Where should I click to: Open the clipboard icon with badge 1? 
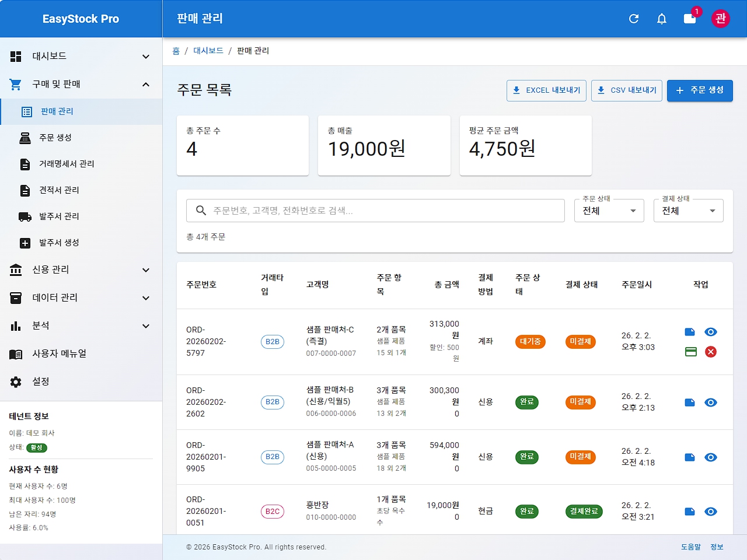[x=689, y=19]
